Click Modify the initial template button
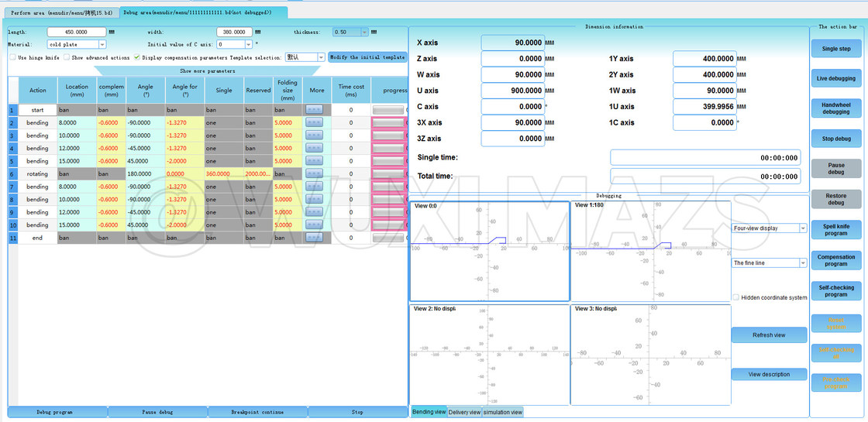The image size is (868, 422). click(367, 57)
